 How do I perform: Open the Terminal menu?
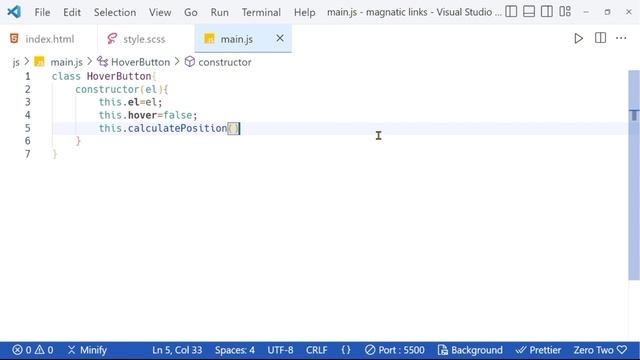pyautogui.click(x=261, y=12)
